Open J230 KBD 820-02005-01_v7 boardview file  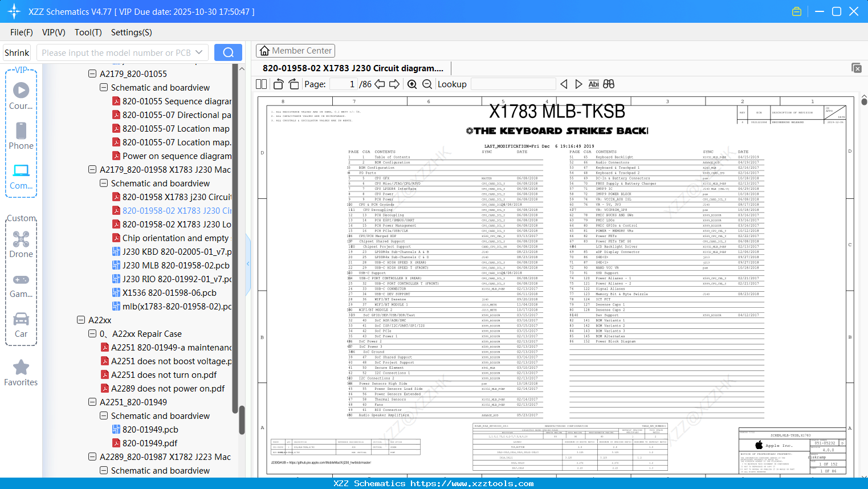click(x=172, y=251)
